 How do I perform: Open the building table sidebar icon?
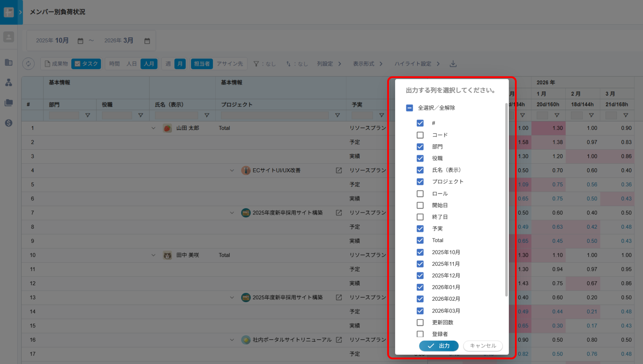tap(9, 63)
